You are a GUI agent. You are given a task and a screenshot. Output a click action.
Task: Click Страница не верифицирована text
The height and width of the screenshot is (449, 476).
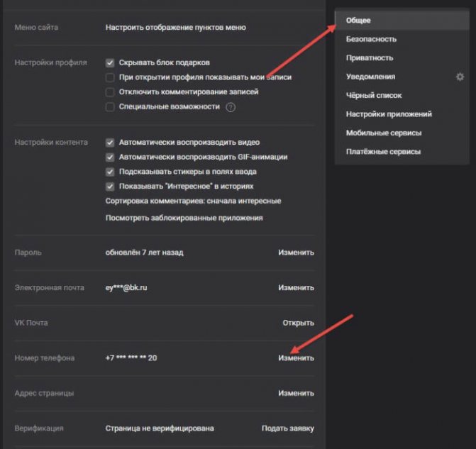tap(160, 428)
